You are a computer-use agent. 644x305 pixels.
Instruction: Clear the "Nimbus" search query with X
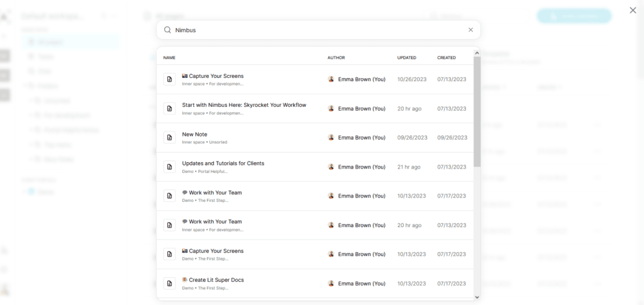click(470, 30)
